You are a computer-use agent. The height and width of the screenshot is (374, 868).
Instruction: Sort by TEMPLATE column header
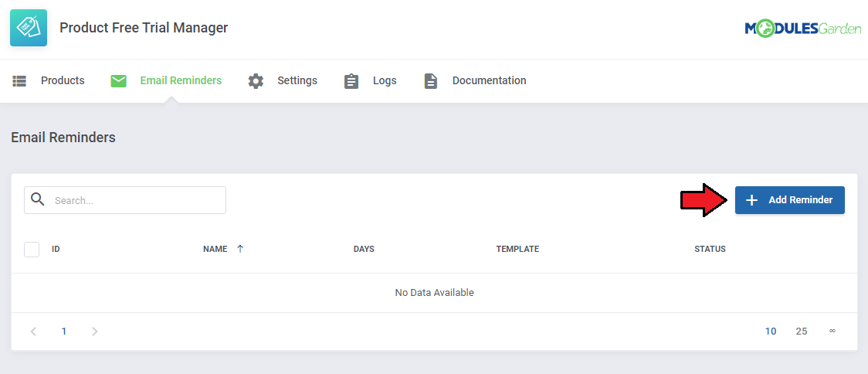pyautogui.click(x=517, y=249)
